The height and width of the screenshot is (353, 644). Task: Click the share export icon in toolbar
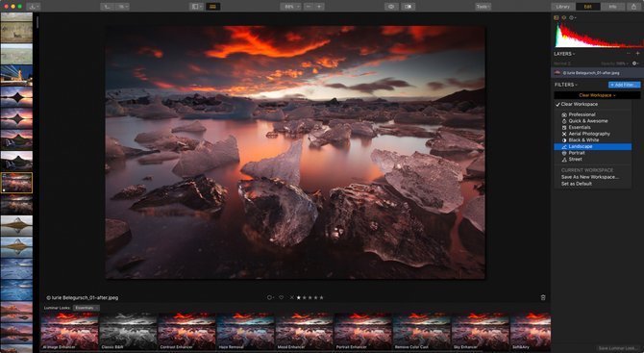click(634, 7)
